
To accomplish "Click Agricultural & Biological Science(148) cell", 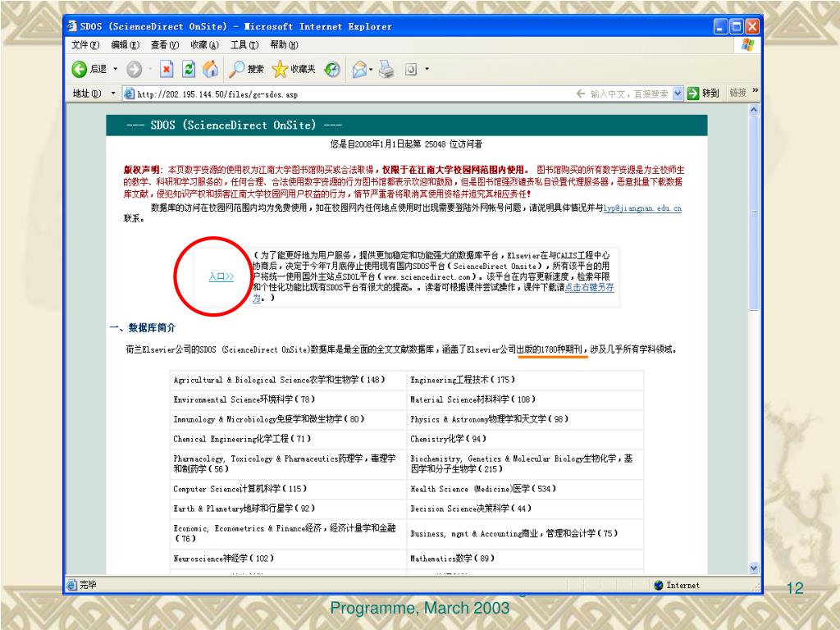I will (x=288, y=380).
